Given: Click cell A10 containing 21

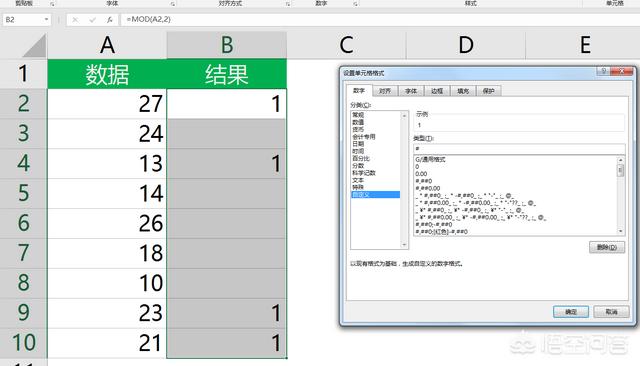Looking at the screenshot, I should coord(107,343).
